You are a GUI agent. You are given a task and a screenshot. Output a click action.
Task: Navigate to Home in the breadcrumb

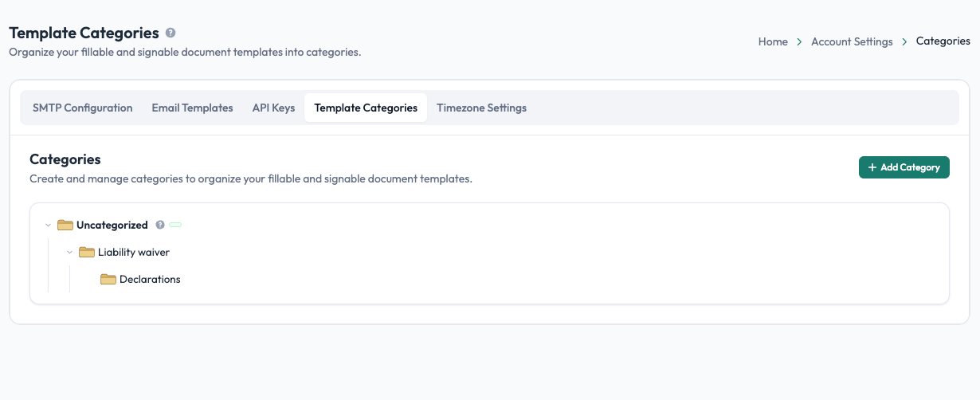(x=773, y=41)
